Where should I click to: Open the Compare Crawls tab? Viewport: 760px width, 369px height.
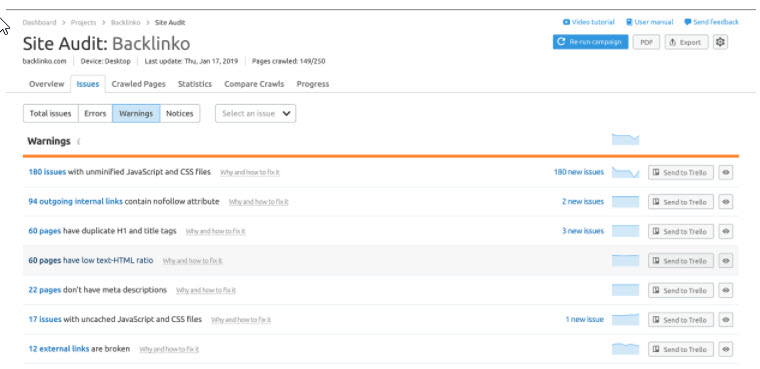pyautogui.click(x=254, y=84)
